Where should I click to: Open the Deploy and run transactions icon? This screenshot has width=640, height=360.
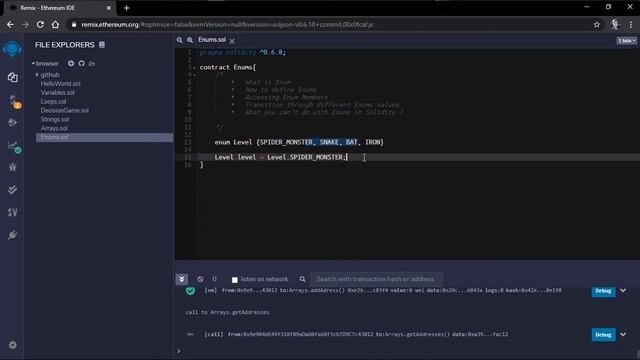(13, 122)
